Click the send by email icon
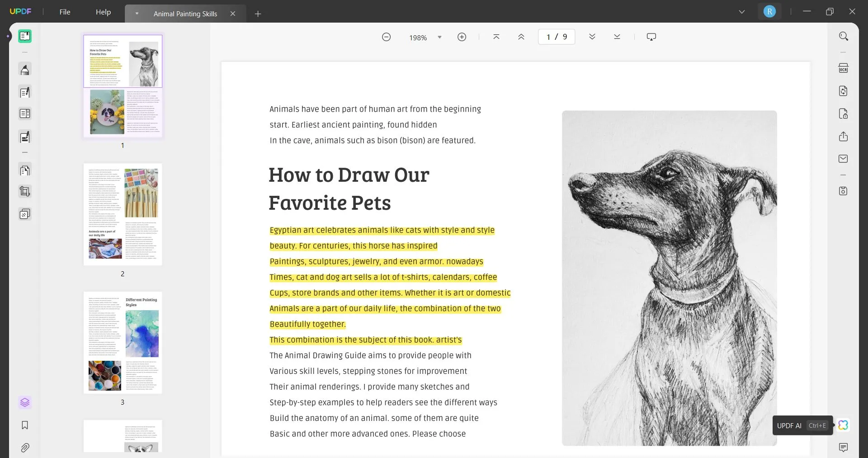The height and width of the screenshot is (458, 868). coord(843,159)
